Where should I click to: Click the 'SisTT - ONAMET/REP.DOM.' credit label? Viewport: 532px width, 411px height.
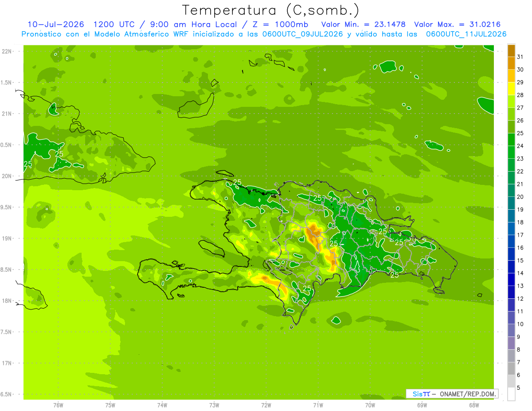coord(452,394)
